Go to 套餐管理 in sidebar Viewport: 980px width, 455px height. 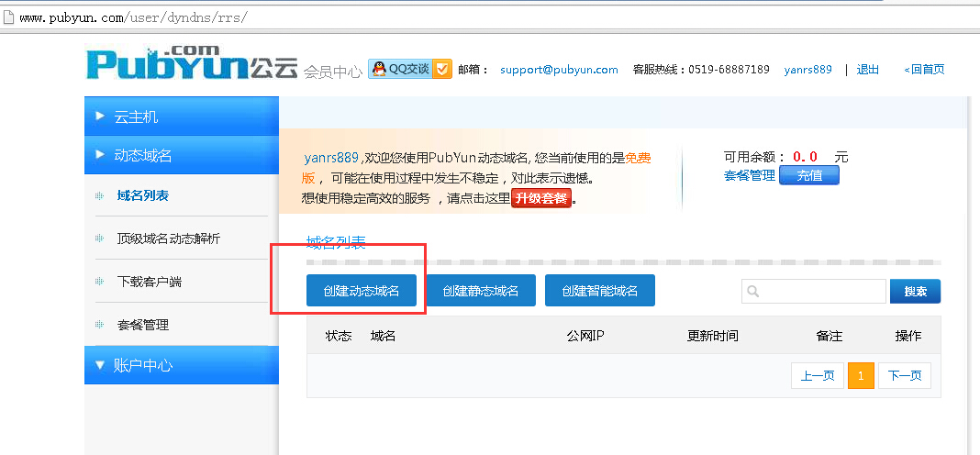click(143, 325)
